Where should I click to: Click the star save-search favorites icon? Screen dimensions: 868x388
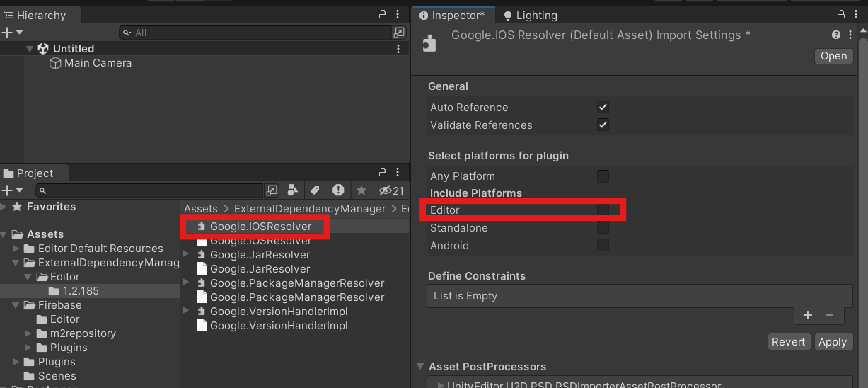click(x=361, y=190)
